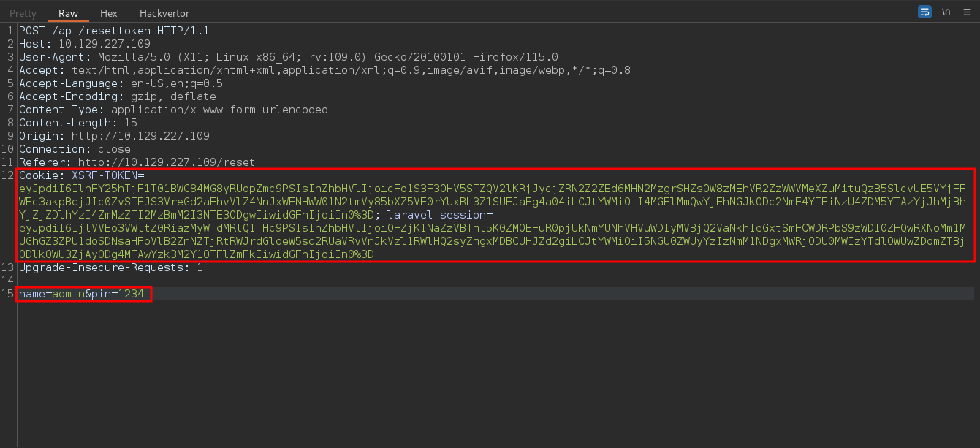This screenshot has width=980, height=448.
Task: Click the User-Agent header line
Action: (x=289, y=57)
